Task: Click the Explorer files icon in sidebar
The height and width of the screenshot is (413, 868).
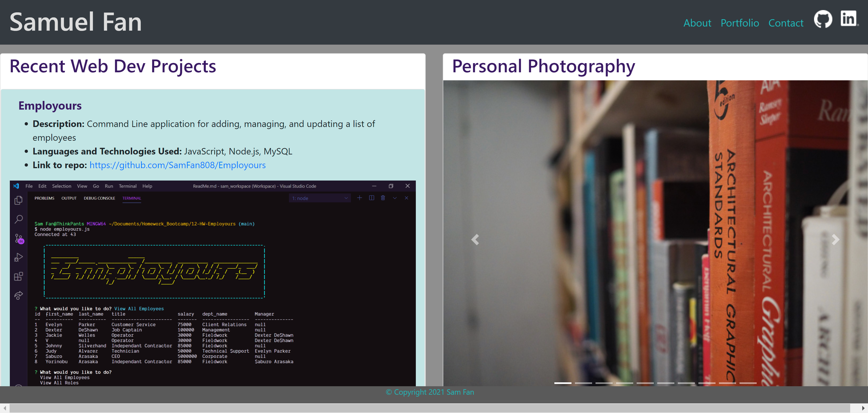Action: (19, 200)
